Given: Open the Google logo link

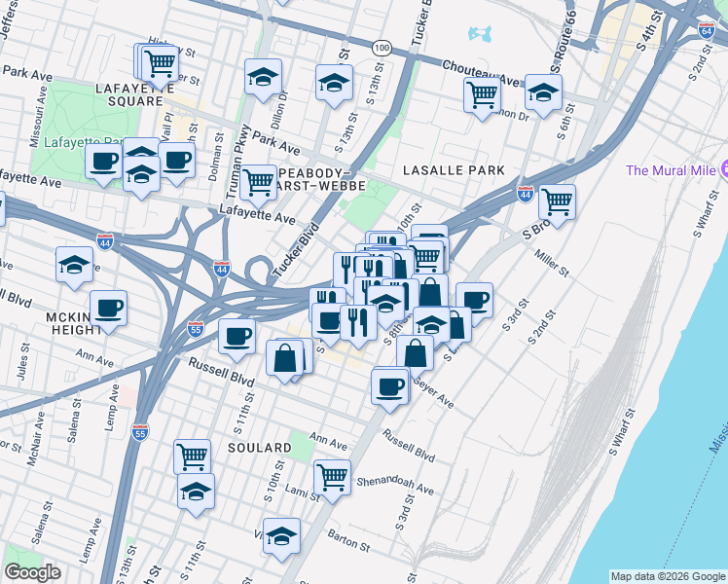Looking at the screenshot, I should click(x=32, y=572).
